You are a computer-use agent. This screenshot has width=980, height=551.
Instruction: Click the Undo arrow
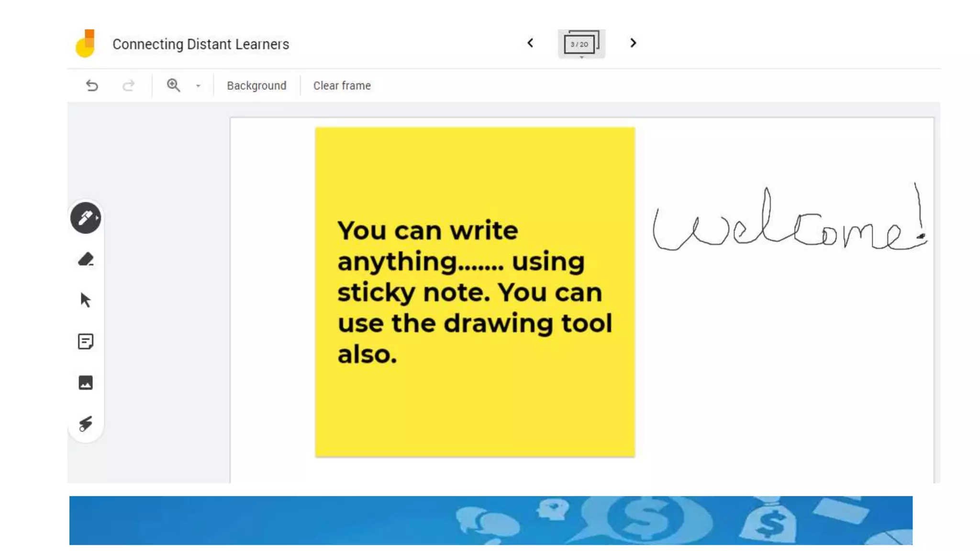(x=92, y=86)
